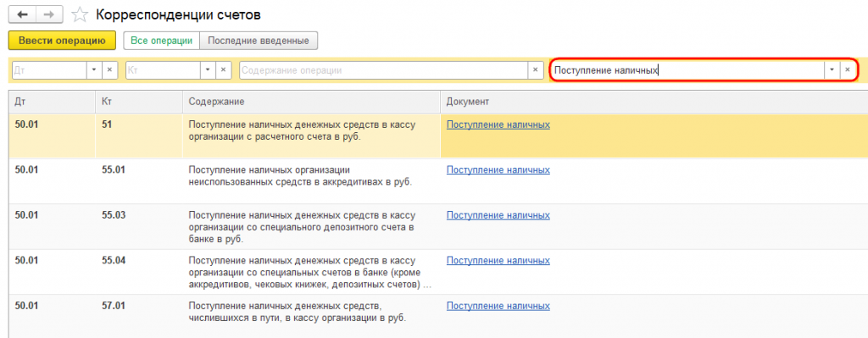The width and height of the screenshot is (868, 338).
Task: Clear the Поступление наличных document filter
Action: (847, 70)
